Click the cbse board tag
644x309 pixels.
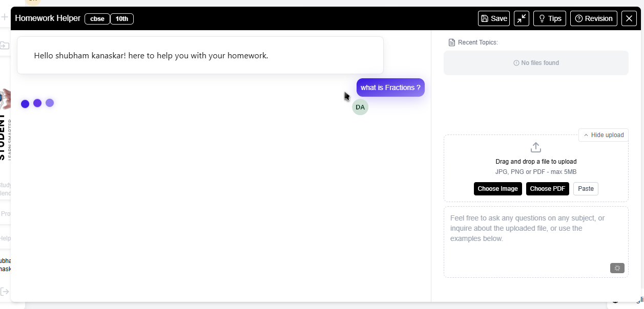[97, 19]
